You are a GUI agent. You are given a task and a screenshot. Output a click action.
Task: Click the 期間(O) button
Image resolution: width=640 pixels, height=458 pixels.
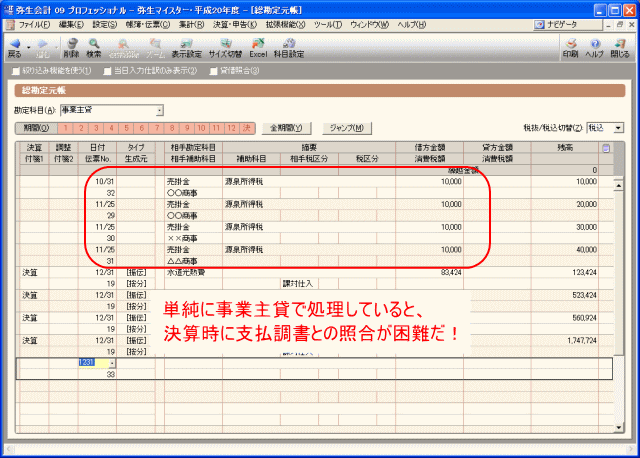(x=36, y=128)
